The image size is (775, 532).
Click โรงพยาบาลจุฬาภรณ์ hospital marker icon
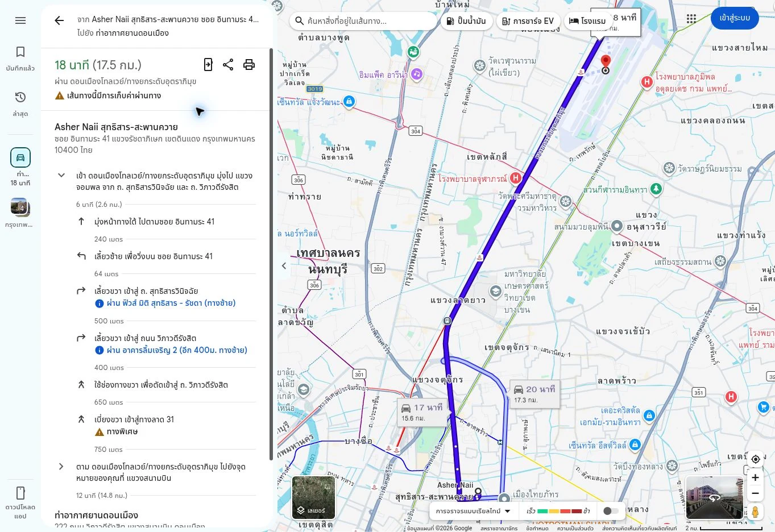click(x=515, y=178)
